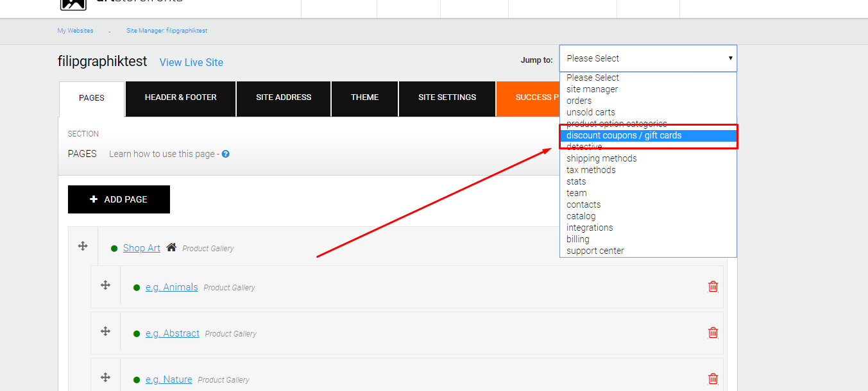
Task: Click the home icon beside Shop Art
Action: (x=171, y=247)
